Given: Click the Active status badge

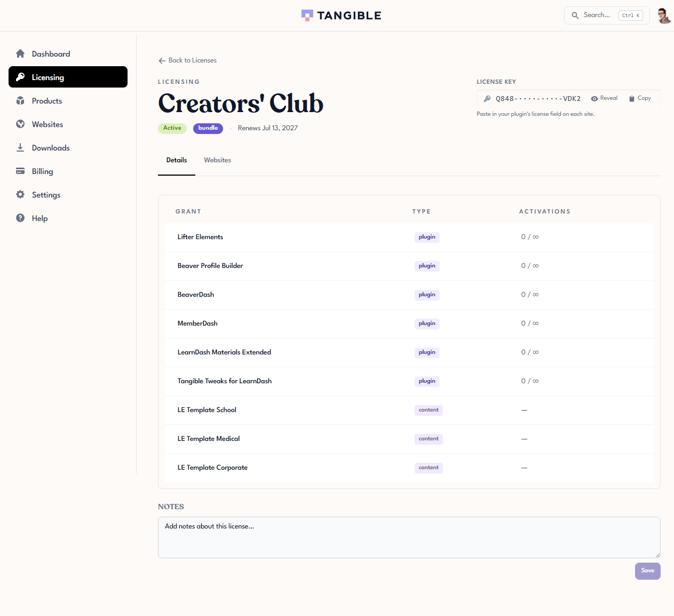Looking at the screenshot, I should [172, 128].
